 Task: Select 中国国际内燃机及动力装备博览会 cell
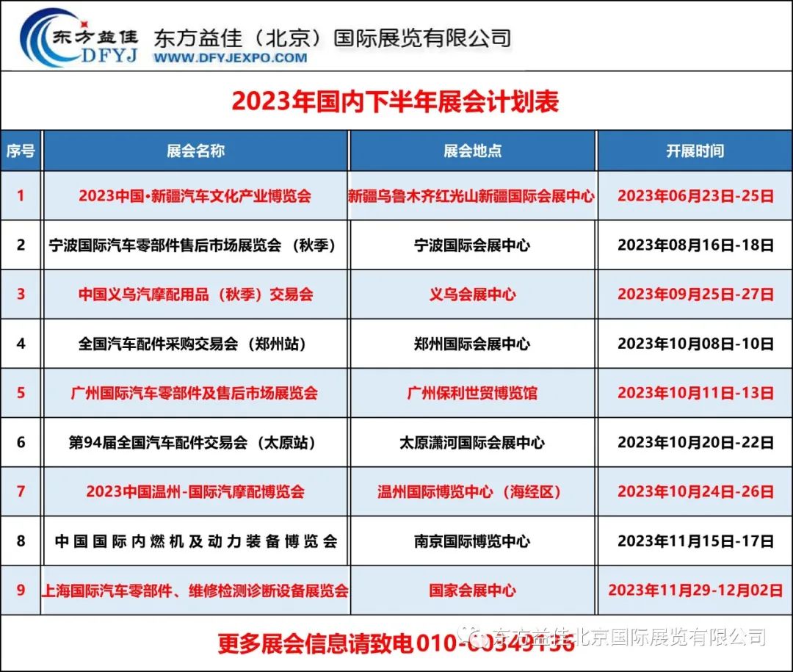pyautogui.click(x=196, y=541)
